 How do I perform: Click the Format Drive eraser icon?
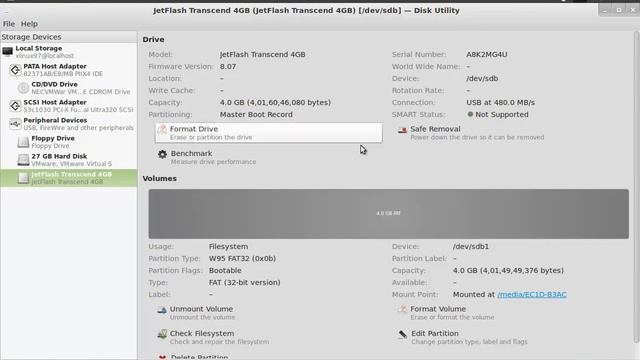click(x=162, y=129)
